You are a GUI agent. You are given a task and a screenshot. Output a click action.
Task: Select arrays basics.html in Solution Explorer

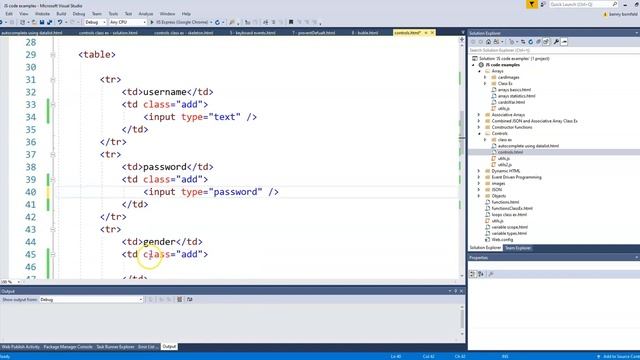pos(514,90)
